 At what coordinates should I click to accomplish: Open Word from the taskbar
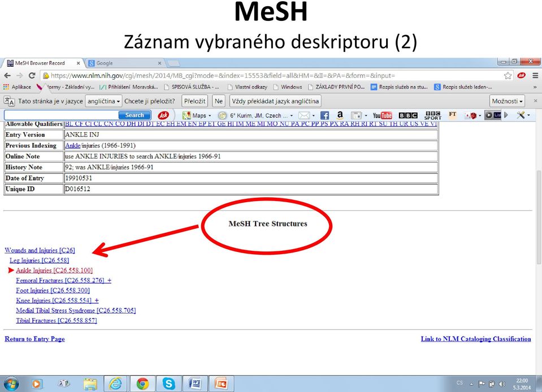(x=196, y=384)
